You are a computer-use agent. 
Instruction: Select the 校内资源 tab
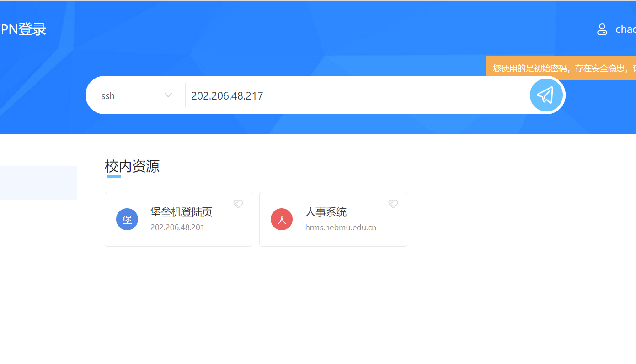tap(132, 166)
